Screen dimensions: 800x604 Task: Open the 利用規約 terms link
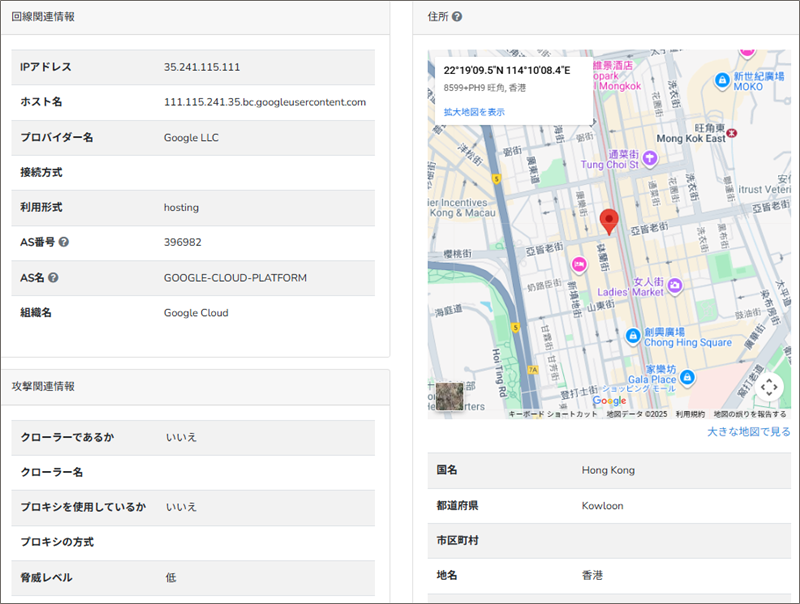click(x=690, y=414)
